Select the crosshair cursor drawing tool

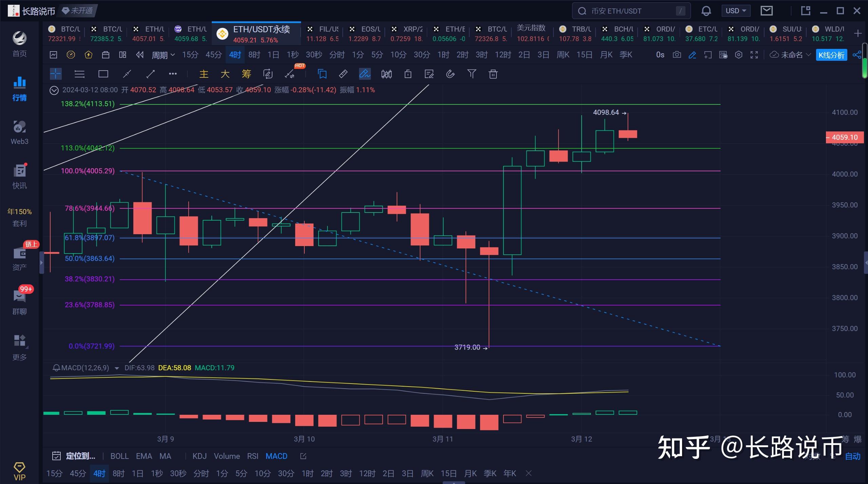(x=56, y=74)
